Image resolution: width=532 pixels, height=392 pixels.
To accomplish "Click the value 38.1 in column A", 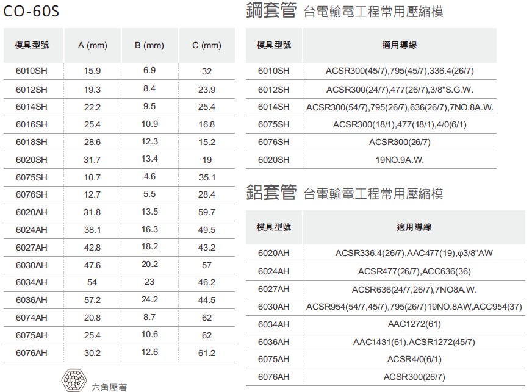I will (x=92, y=230).
